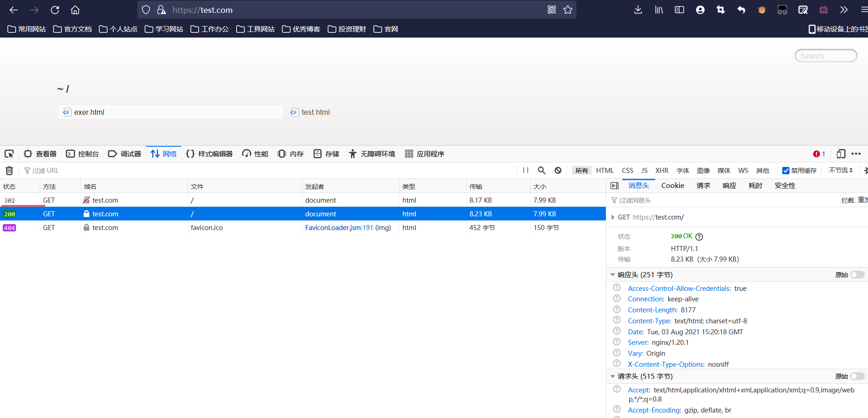Collapse the 请求头 section
The width and height of the screenshot is (868, 418).
[x=613, y=376]
